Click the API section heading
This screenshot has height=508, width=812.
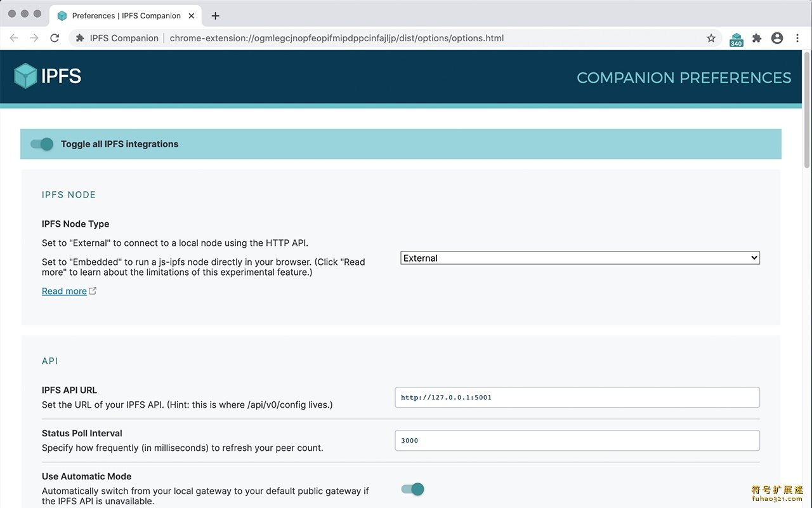50,361
